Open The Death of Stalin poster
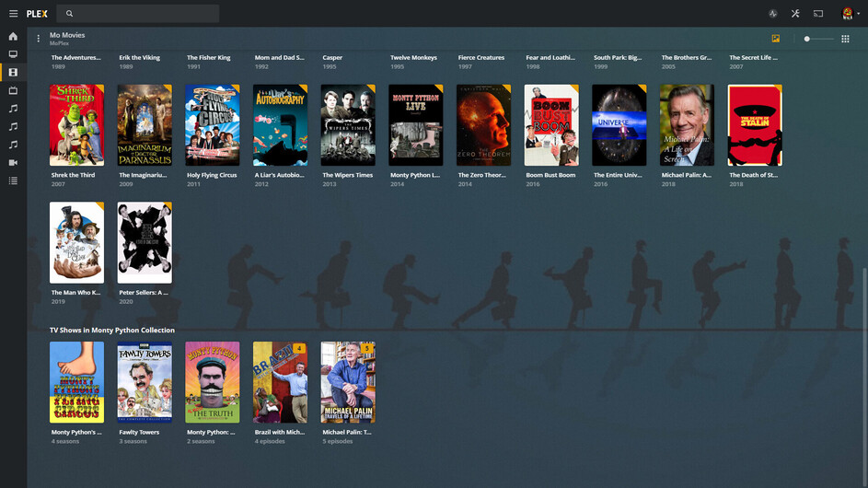 pos(755,125)
